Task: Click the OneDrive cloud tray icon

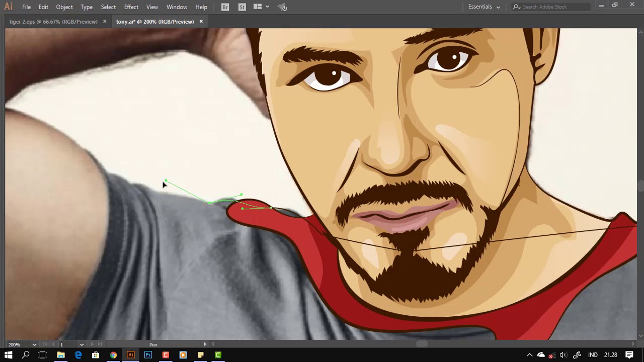Action: click(541, 354)
